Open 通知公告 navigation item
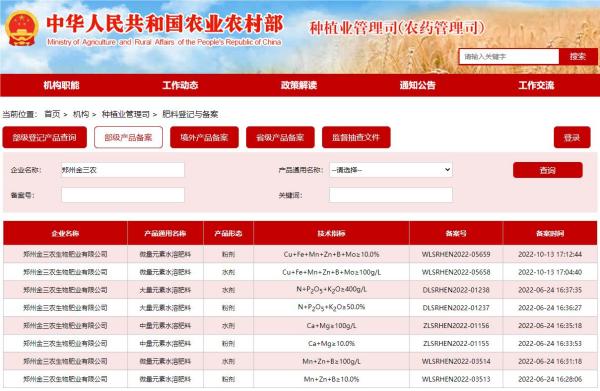 417,85
